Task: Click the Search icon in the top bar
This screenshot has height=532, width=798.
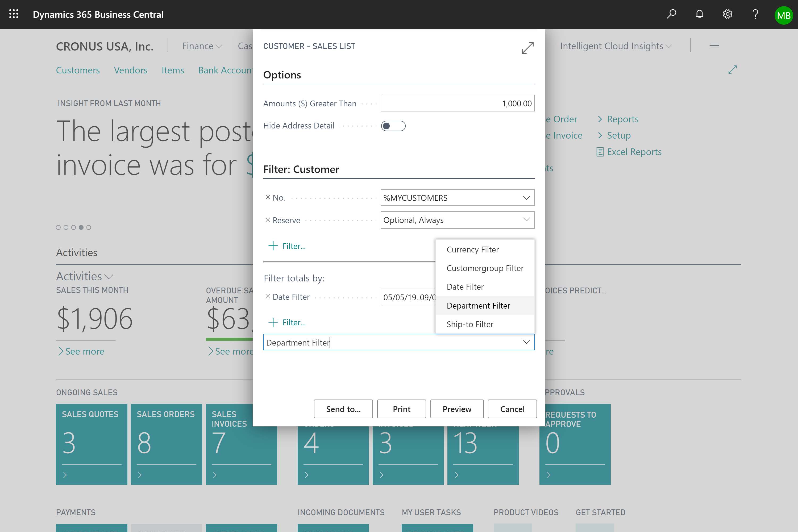Action: point(672,14)
